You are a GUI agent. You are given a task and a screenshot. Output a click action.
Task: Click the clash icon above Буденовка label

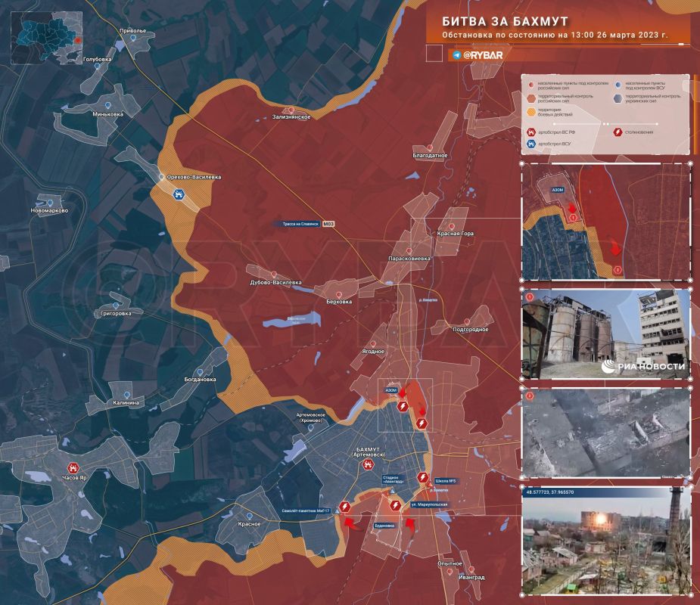pos(394,505)
